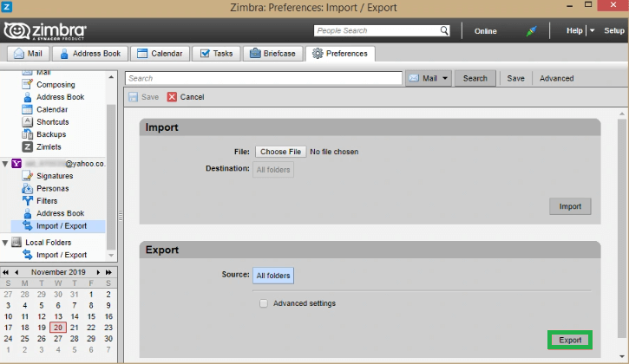Click the Yahoo account icon
Screen dimensions: 629x364
(x=16, y=164)
